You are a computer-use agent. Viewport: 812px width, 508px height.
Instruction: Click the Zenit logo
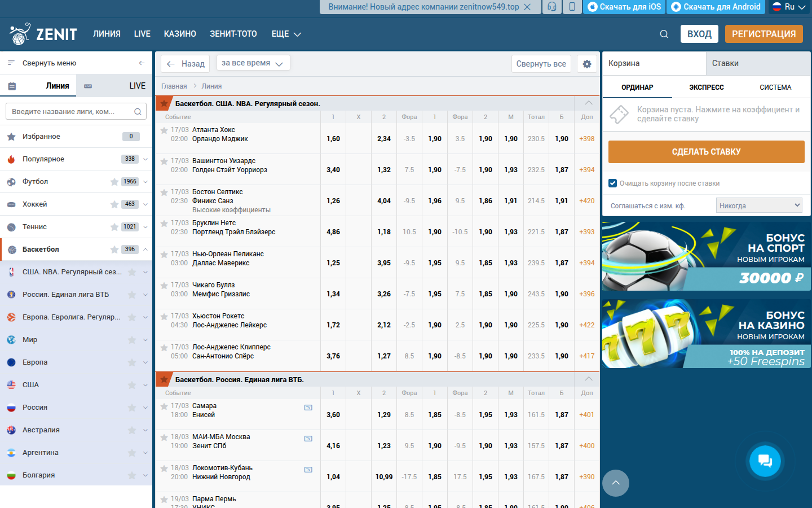(43, 34)
